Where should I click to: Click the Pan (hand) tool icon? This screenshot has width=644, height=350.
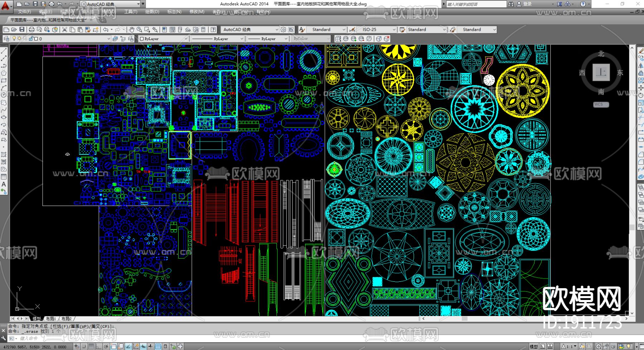pos(132,30)
